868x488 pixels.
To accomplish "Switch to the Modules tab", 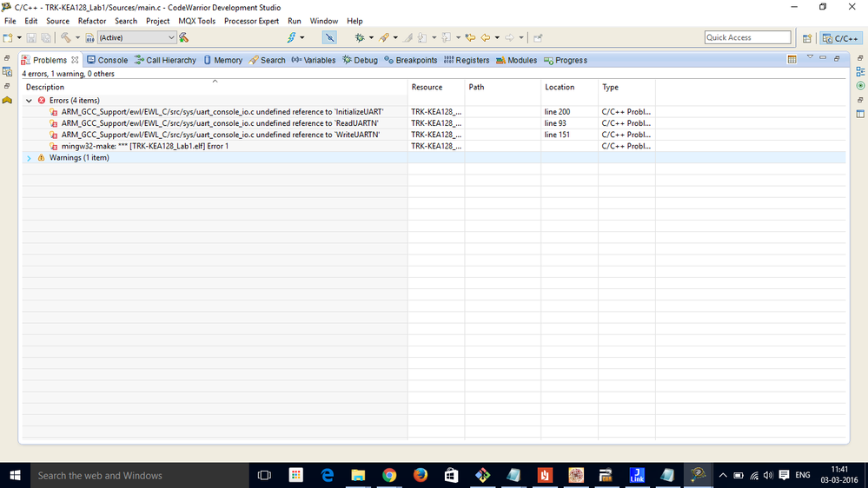I will (516, 60).
